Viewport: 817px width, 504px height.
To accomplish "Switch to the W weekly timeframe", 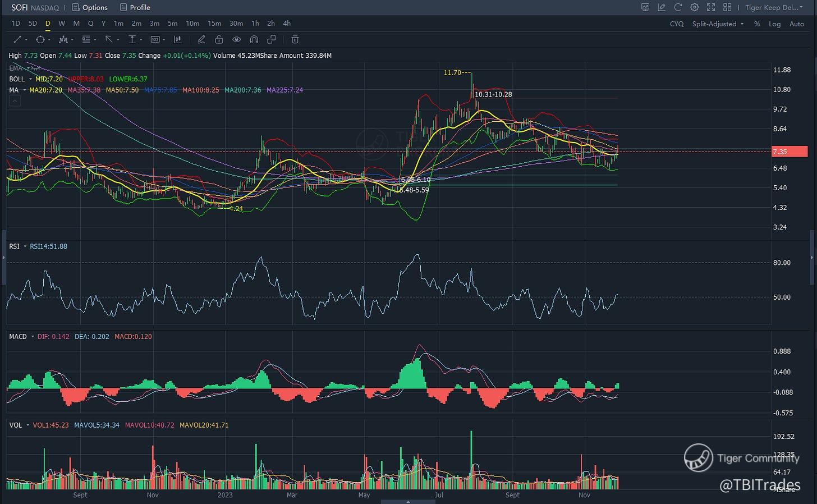I will tap(62, 24).
